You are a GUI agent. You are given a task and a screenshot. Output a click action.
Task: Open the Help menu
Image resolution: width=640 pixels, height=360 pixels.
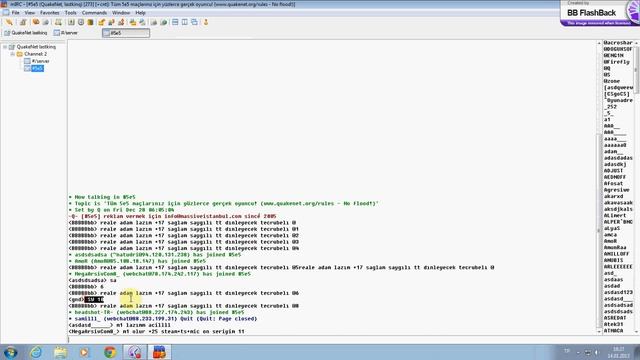(140, 13)
